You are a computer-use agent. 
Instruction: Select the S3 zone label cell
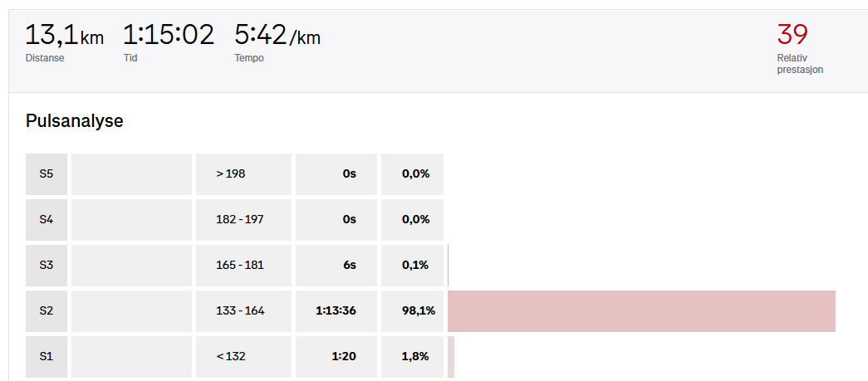[46, 266]
